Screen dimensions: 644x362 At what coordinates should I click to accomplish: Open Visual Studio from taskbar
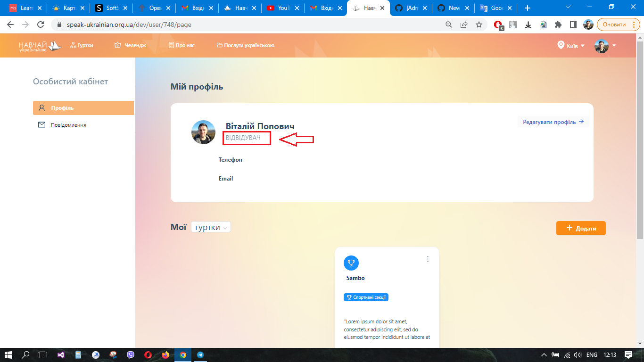[x=60, y=355]
